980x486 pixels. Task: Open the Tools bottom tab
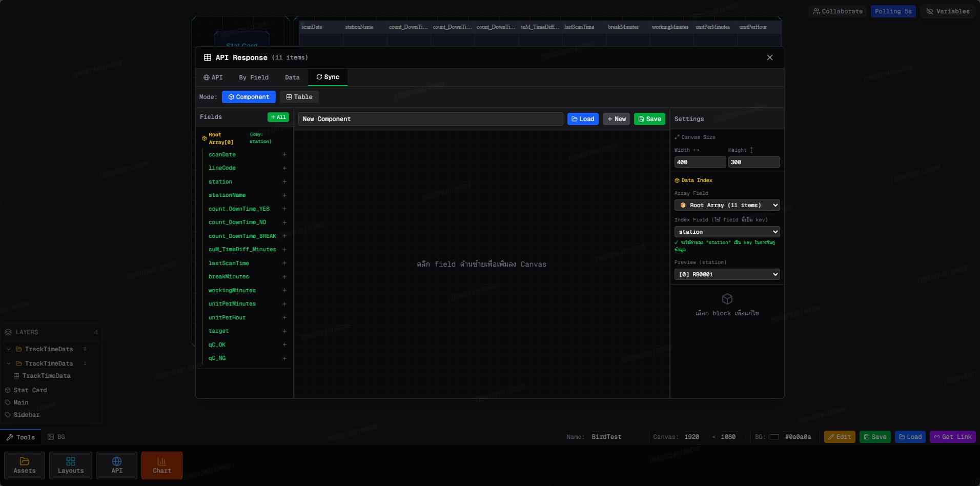(21, 437)
